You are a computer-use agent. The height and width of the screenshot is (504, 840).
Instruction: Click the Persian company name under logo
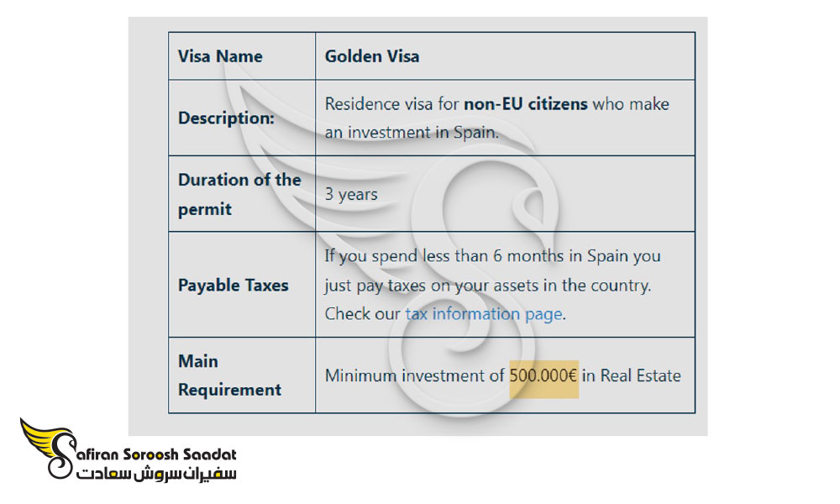tap(156, 474)
